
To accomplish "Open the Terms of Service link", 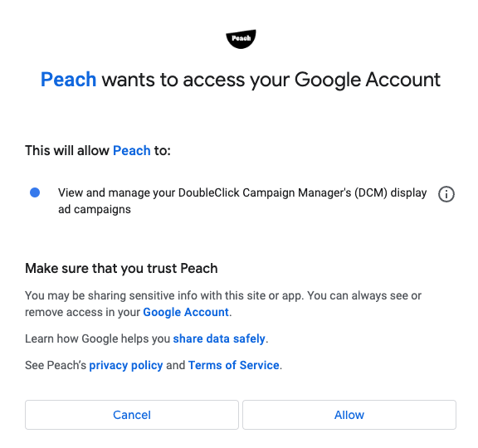I will pos(233,365).
